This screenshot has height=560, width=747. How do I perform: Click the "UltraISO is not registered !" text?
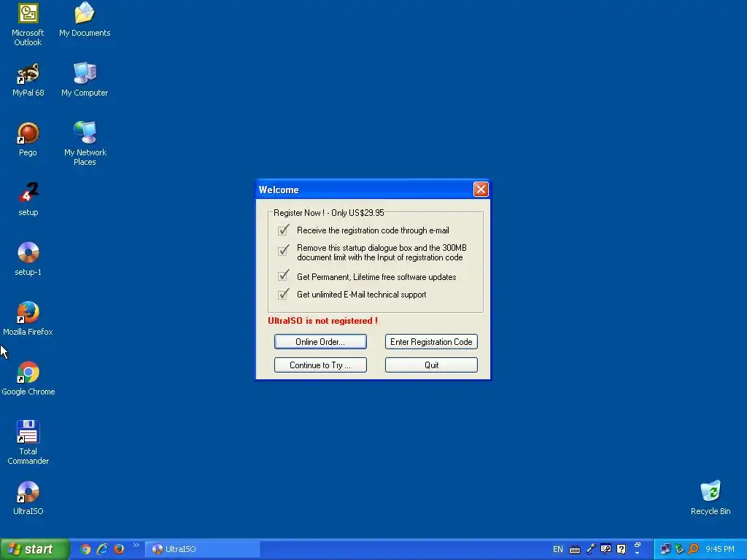323,321
